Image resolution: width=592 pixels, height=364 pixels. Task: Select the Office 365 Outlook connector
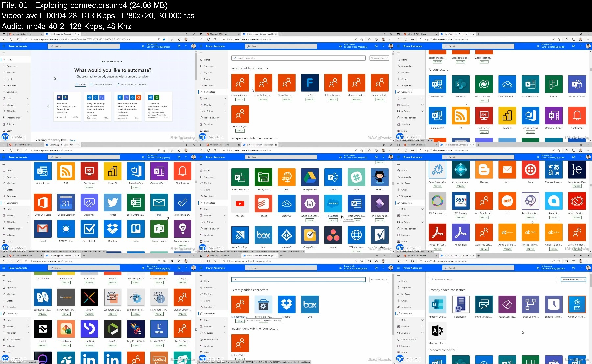coord(437,84)
